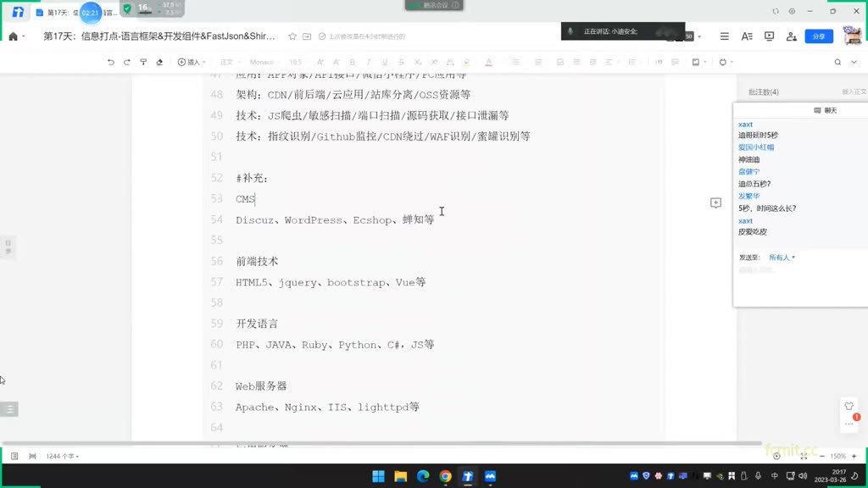Click text 'Apache、Nginx、IIS、lighttpd等'
The image size is (868, 488).
pos(327,408)
